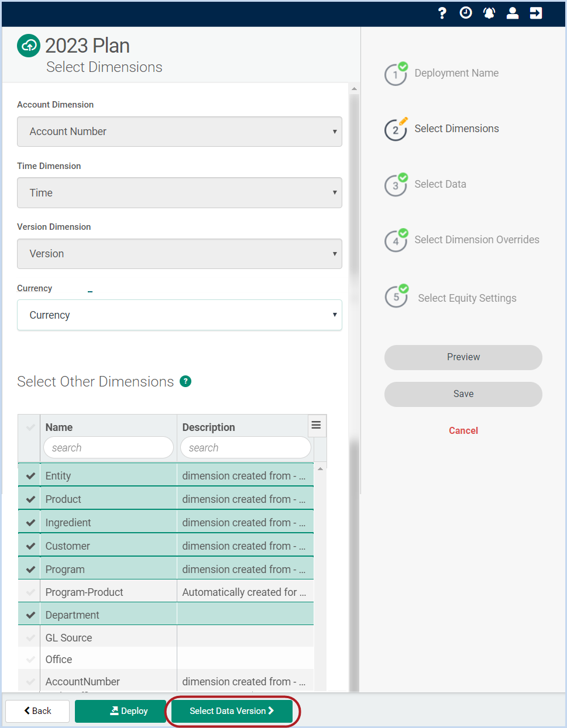Go to Select Equity Settings step
Viewport: 567px width, 728px height.
click(x=467, y=298)
